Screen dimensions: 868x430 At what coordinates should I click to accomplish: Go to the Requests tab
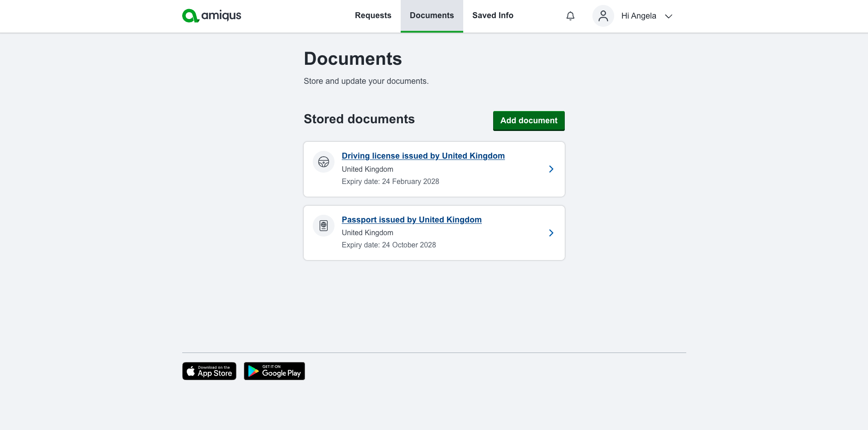click(x=373, y=15)
